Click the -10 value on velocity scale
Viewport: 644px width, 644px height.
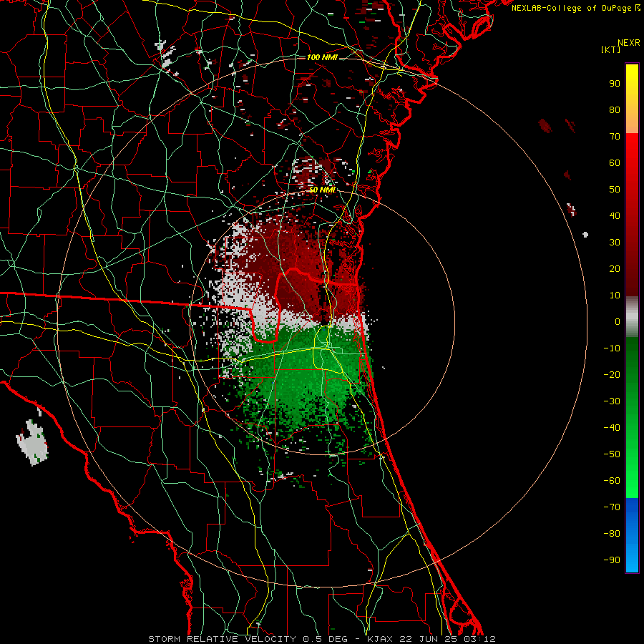612,348
